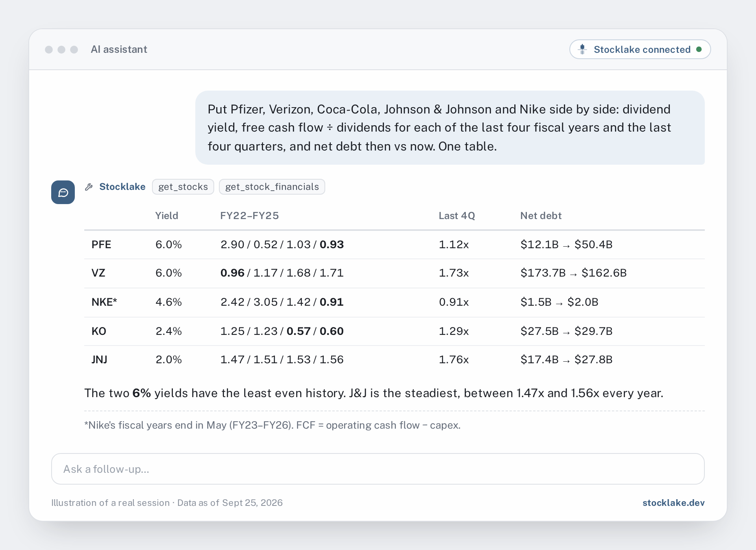Click the 1.12x last 4Q value
This screenshot has width=756, height=550.
(454, 245)
